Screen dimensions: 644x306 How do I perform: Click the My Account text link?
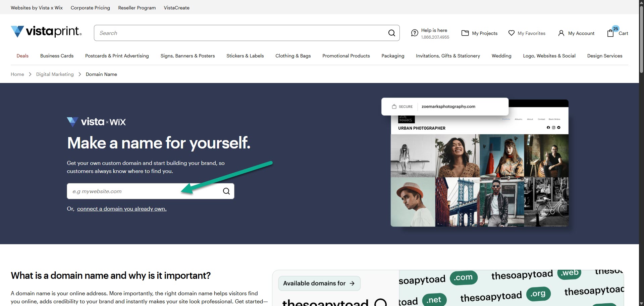point(581,33)
